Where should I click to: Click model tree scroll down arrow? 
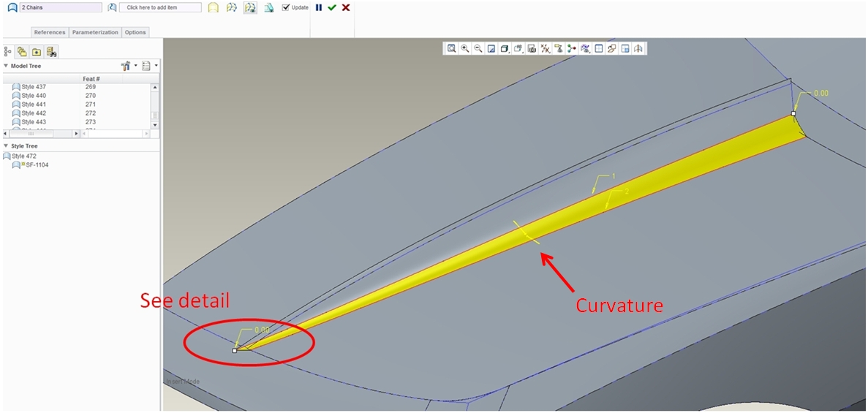pyautogui.click(x=154, y=125)
